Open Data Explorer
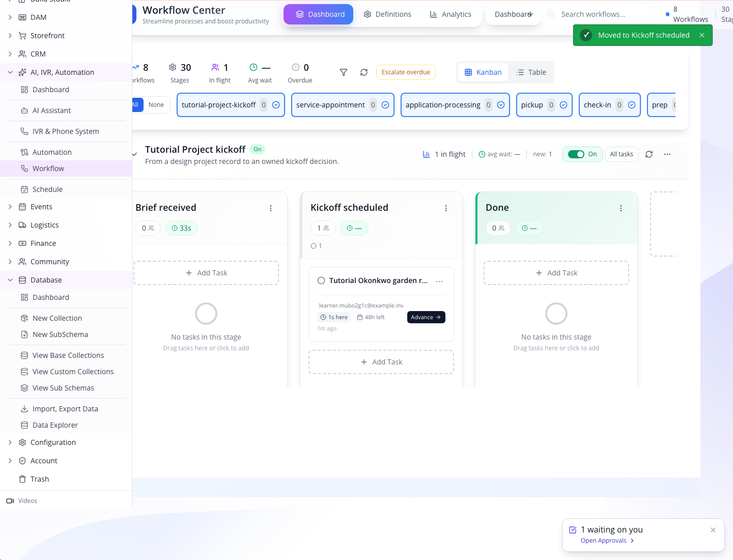 (66, 425)
